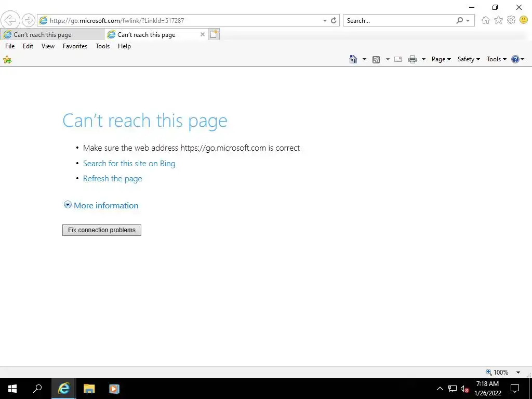This screenshot has height=399, width=532.
Task: Click taskbar search magnifier
Action: 37,389
